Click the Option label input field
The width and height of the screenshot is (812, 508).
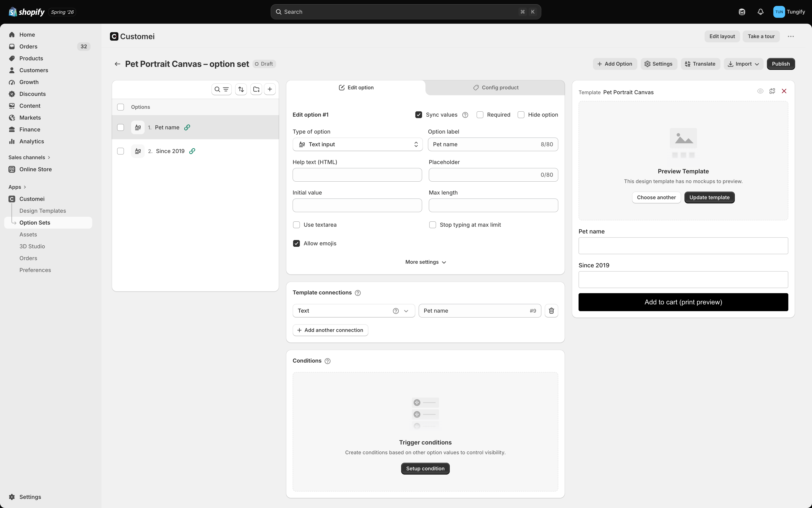pyautogui.click(x=493, y=145)
